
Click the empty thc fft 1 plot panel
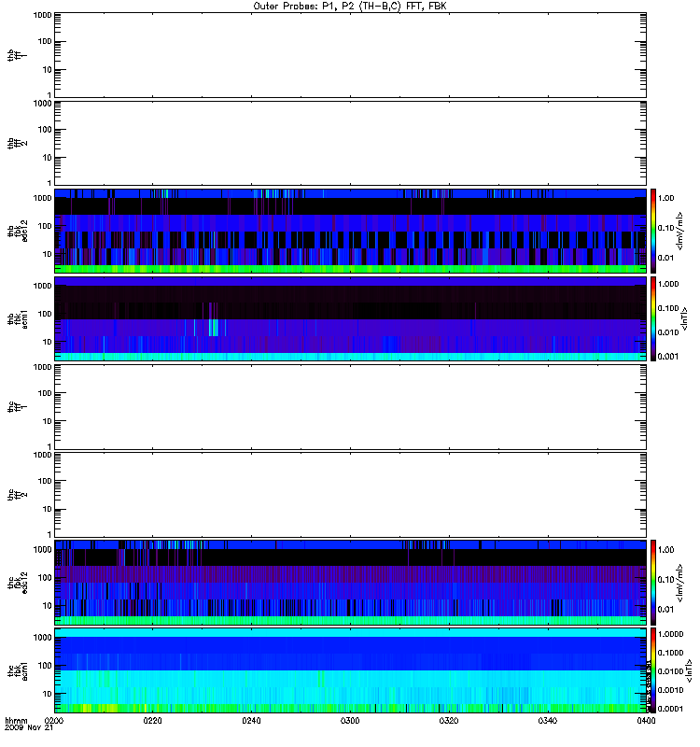[x=350, y=407]
